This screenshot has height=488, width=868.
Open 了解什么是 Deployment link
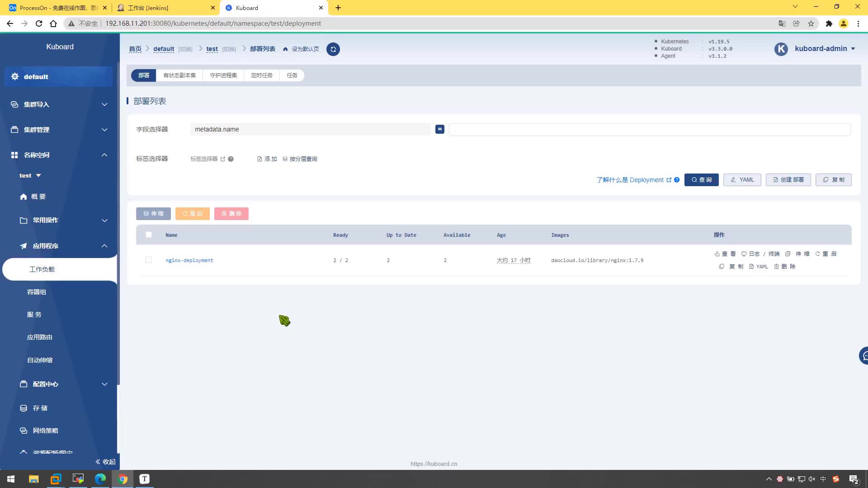pyautogui.click(x=634, y=180)
